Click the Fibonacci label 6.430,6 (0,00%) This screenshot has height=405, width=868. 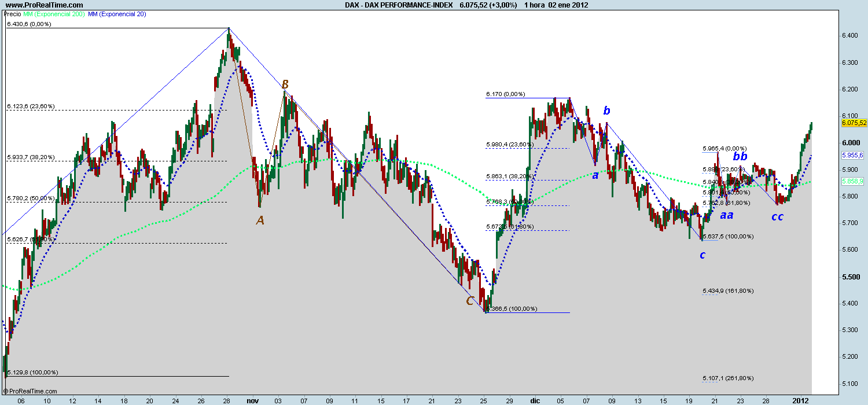30,24
